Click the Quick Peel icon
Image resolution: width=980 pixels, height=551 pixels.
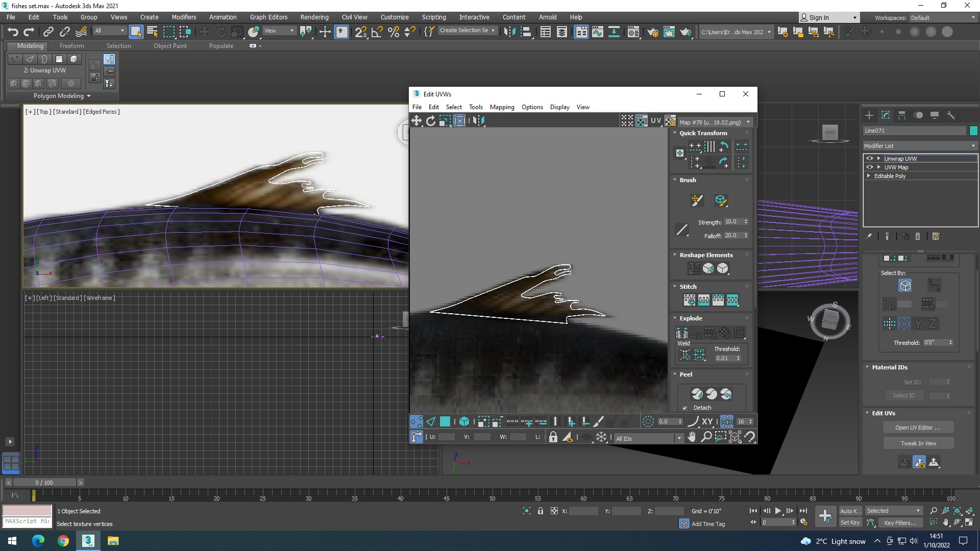click(x=697, y=394)
